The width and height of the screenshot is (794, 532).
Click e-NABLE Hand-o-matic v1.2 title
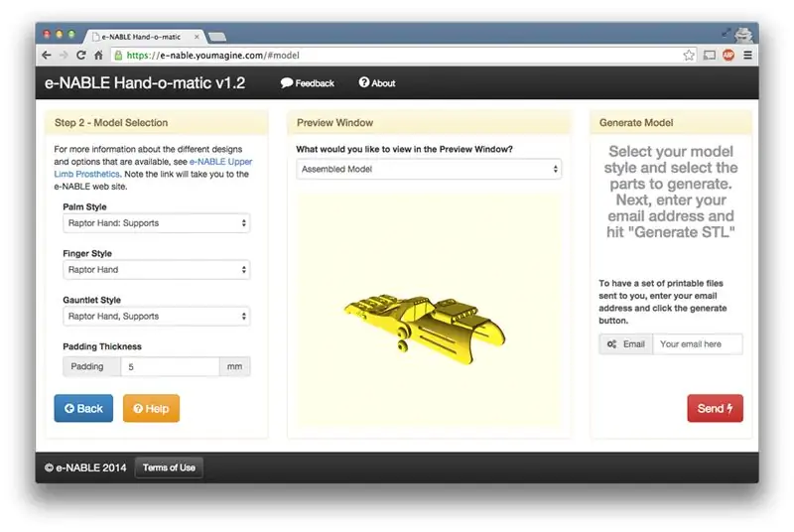click(x=145, y=83)
